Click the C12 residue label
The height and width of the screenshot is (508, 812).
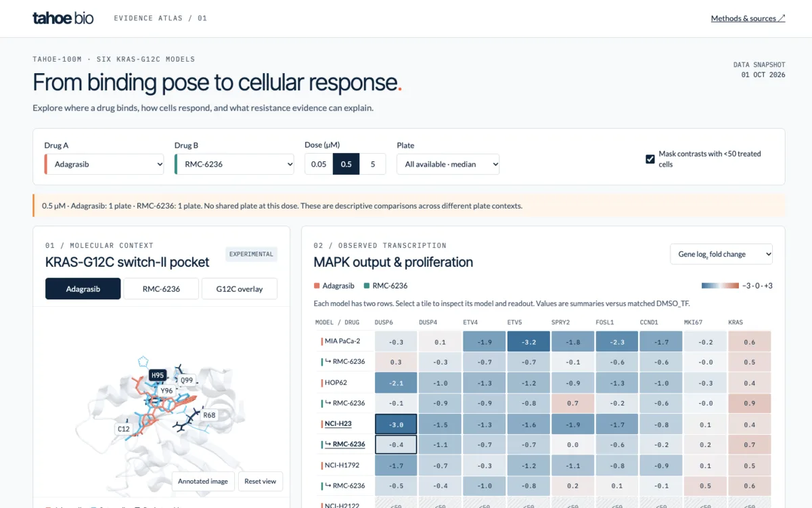coord(123,429)
